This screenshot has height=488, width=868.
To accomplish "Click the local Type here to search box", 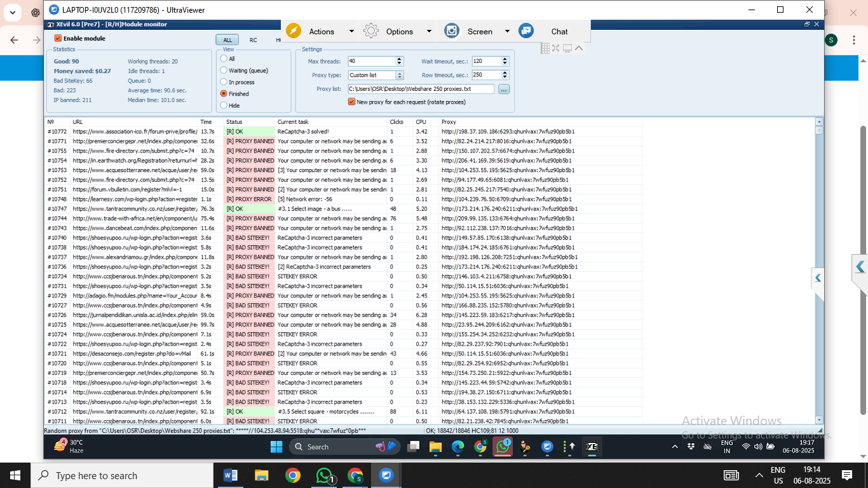I will (x=122, y=475).
